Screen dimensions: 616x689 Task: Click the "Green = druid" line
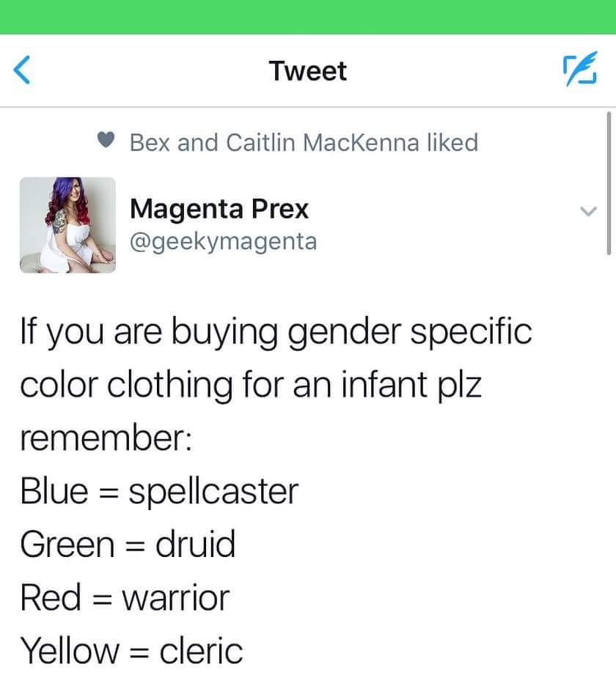pyautogui.click(x=128, y=543)
